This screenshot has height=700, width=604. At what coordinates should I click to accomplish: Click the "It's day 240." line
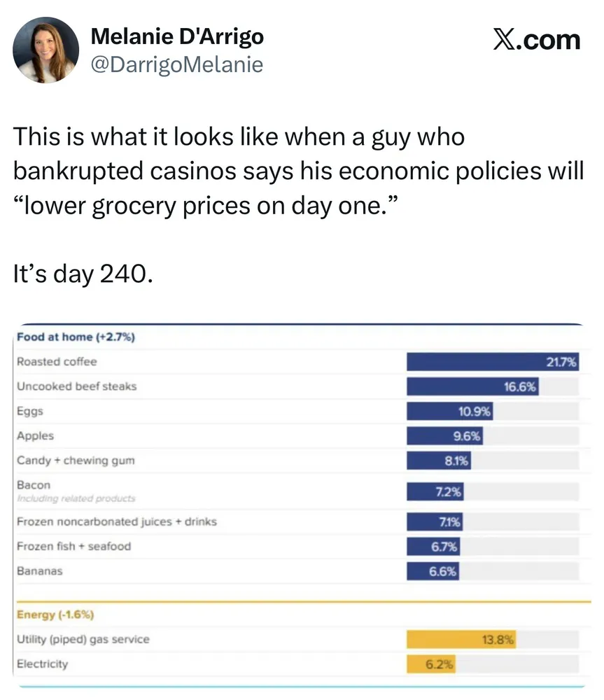pyautogui.click(x=83, y=274)
